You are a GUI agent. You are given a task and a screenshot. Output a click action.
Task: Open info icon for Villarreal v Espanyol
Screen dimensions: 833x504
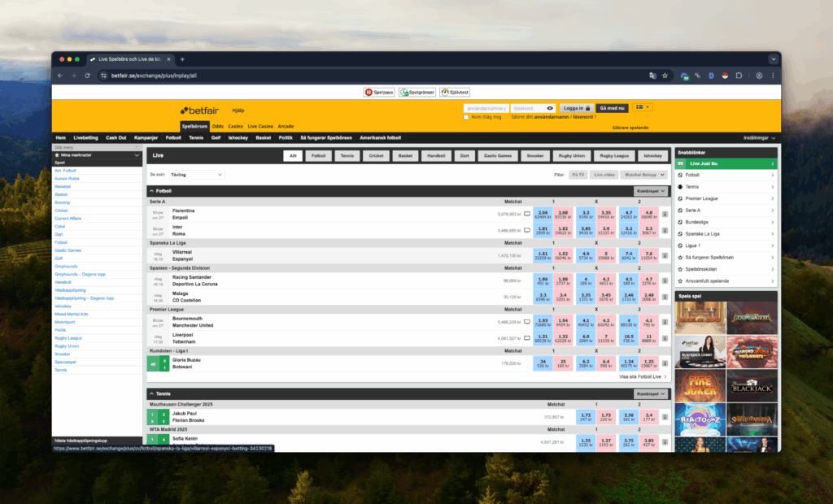pyautogui.click(x=665, y=255)
